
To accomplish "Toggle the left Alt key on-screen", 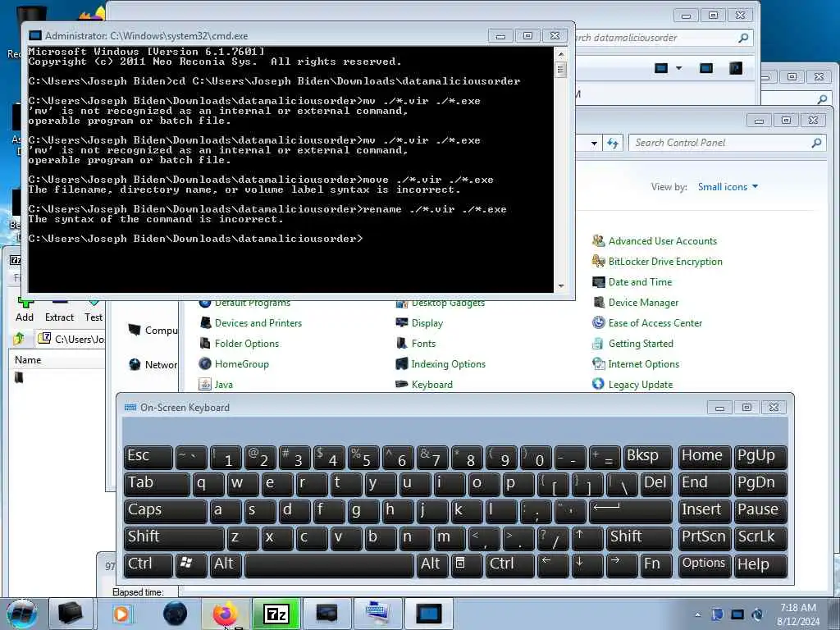I will 226,564.
